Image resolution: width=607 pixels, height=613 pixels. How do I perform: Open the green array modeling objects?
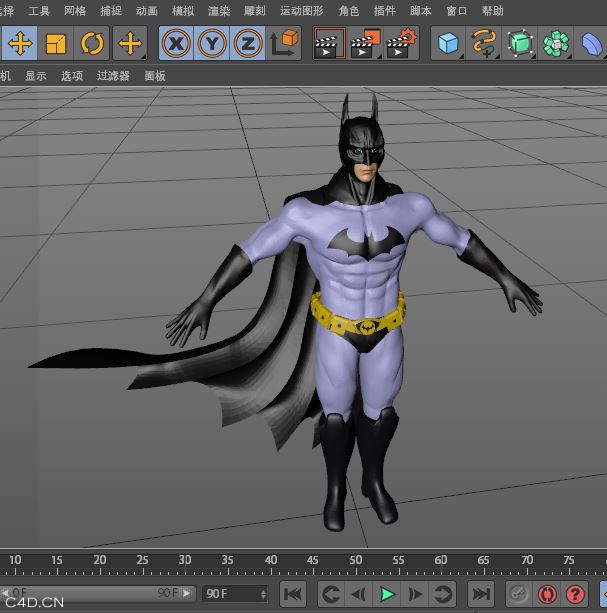(556, 43)
